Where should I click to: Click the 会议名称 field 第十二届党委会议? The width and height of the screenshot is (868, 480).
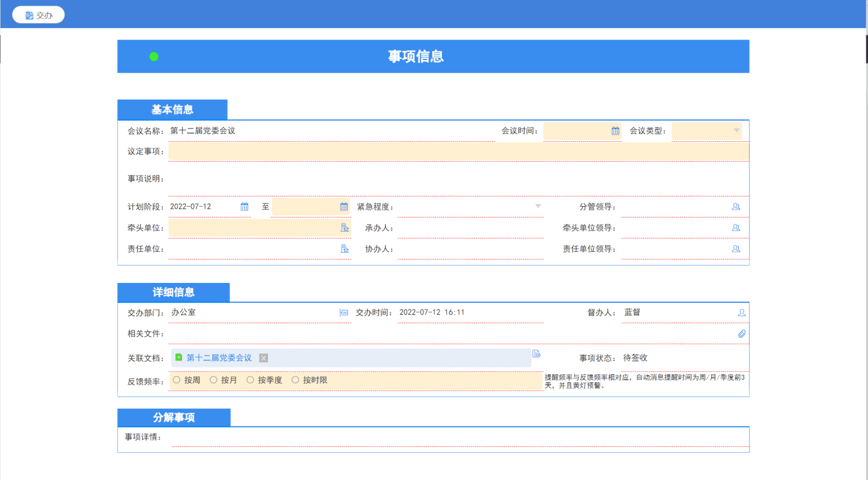[x=332, y=131]
